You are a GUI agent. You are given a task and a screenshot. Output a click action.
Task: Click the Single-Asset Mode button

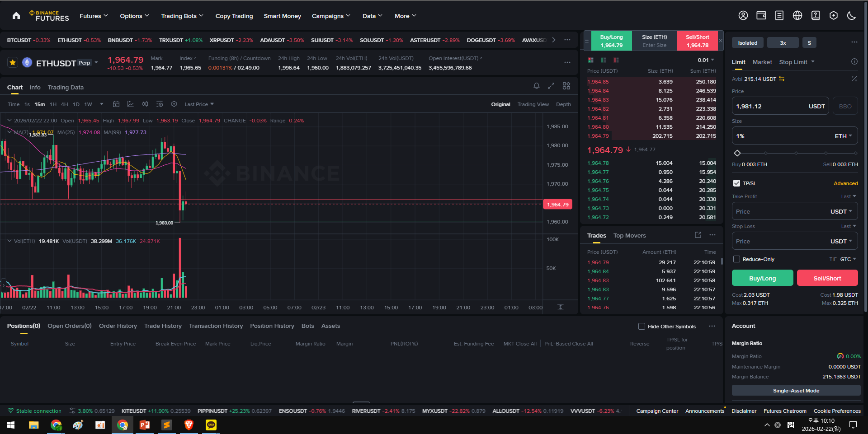pos(796,391)
